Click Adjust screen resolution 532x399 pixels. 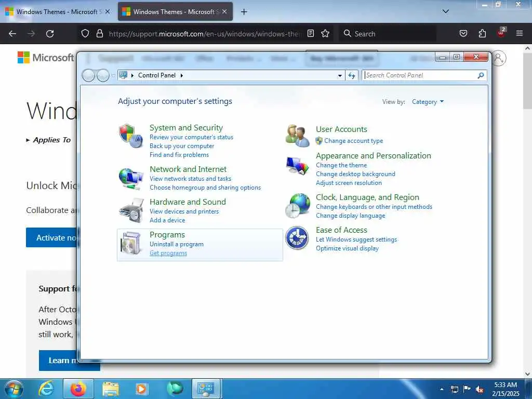click(x=349, y=183)
